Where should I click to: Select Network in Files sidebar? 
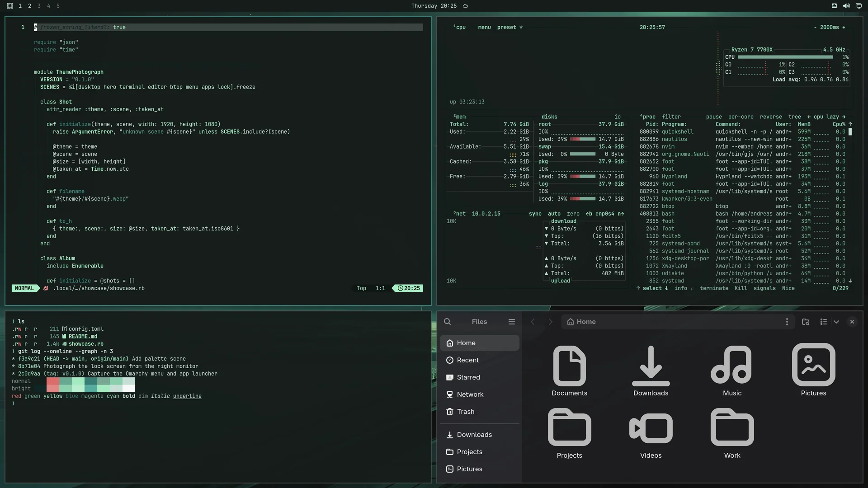pyautogui.click(x=479, y=394)
